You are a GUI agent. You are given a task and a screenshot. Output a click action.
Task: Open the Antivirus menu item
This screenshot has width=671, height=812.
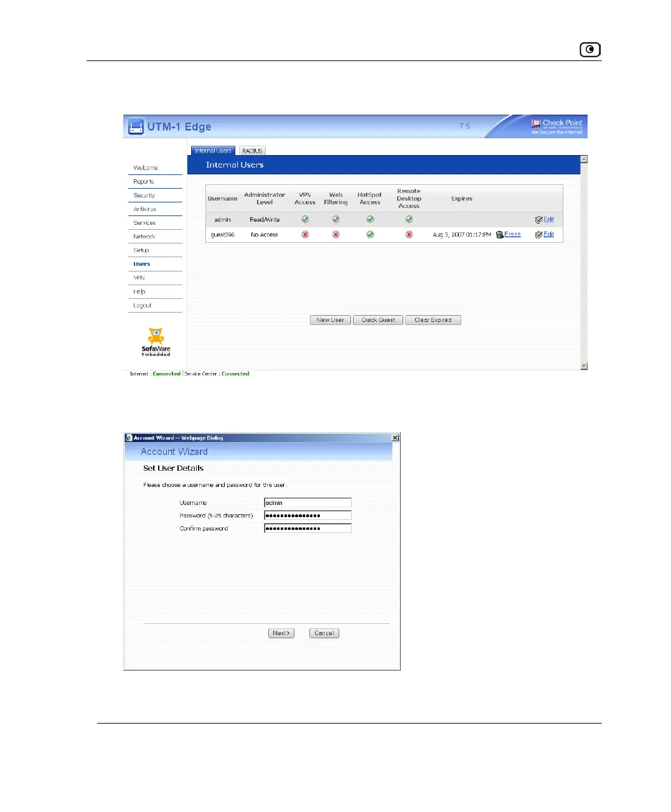[x=144, y=209]
